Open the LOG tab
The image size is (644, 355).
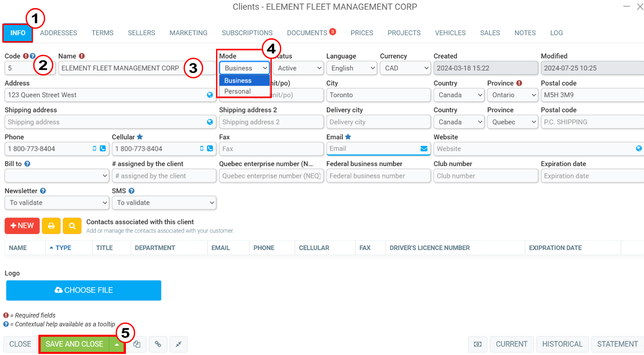[x=556, y=33]
